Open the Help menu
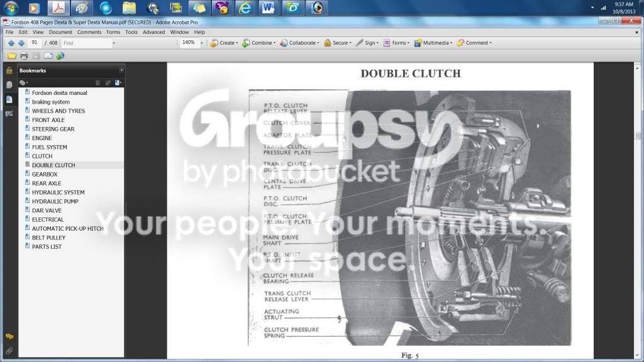This screenshot has height=362, width=644. pos(199,32)
